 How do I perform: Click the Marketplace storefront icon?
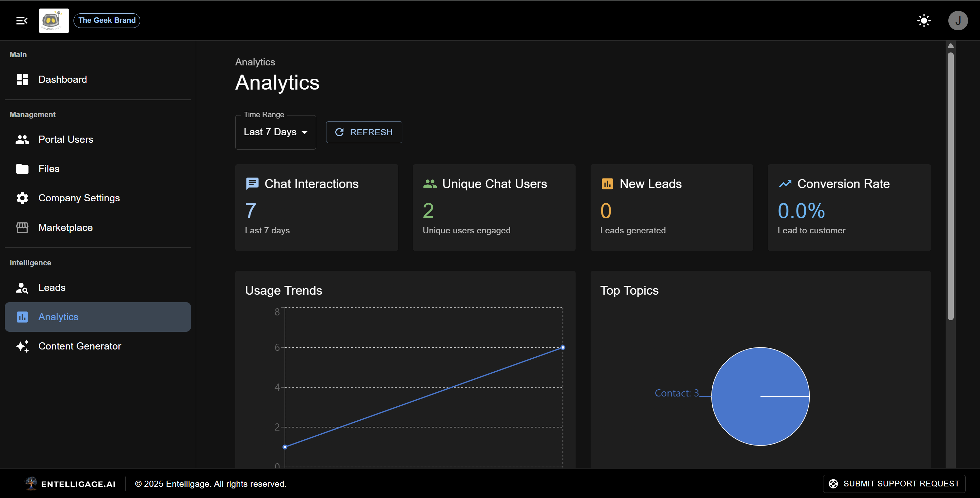22,227
